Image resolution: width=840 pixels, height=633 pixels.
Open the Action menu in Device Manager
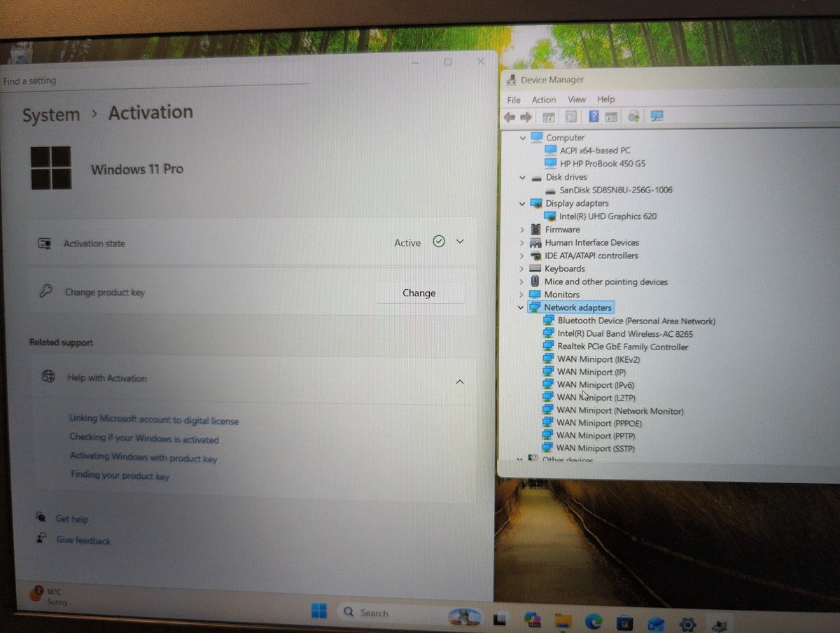(544, 99)
